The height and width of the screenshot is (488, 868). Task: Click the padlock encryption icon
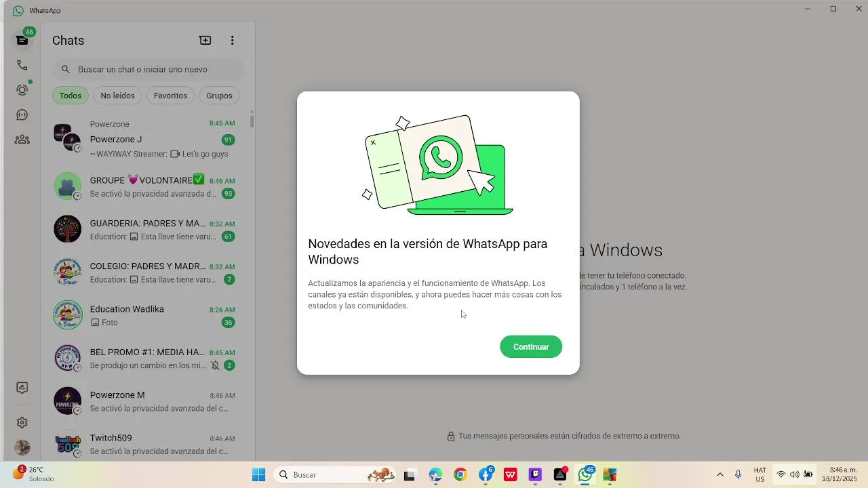point(451,436)
